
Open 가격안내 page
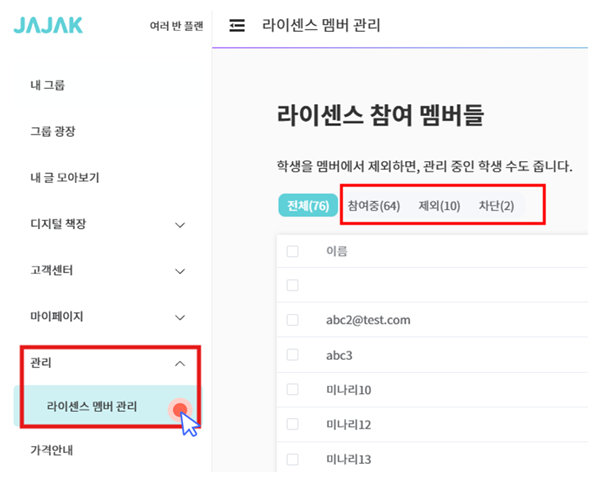53,450
